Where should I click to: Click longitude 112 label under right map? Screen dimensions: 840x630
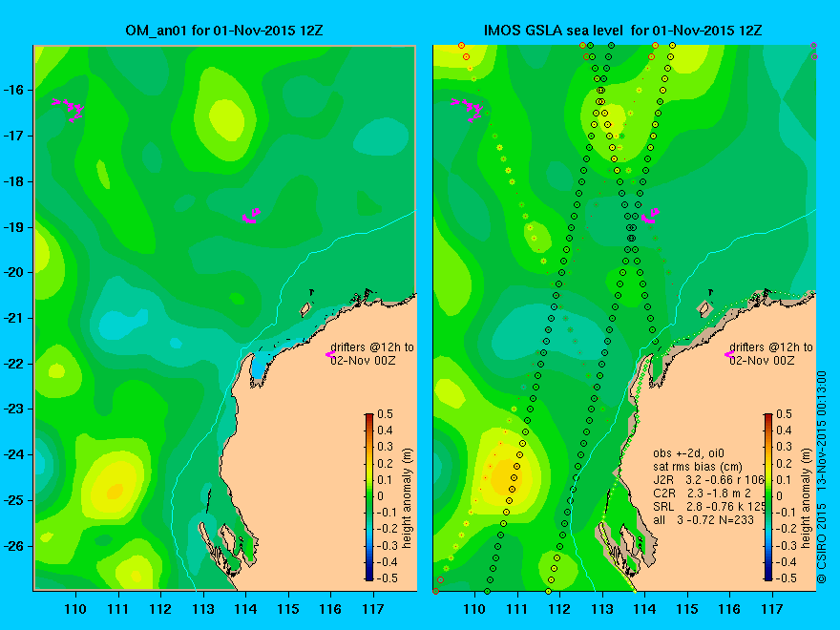tap(559, 609)
